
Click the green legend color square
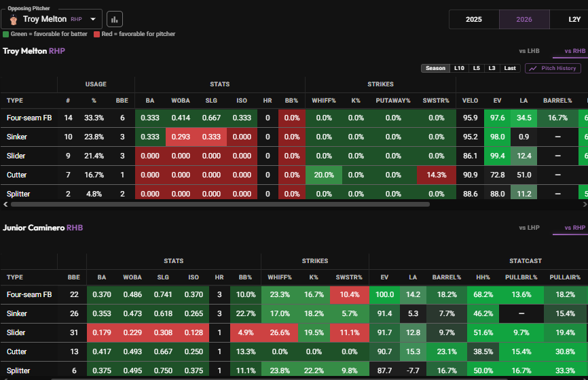5,34
